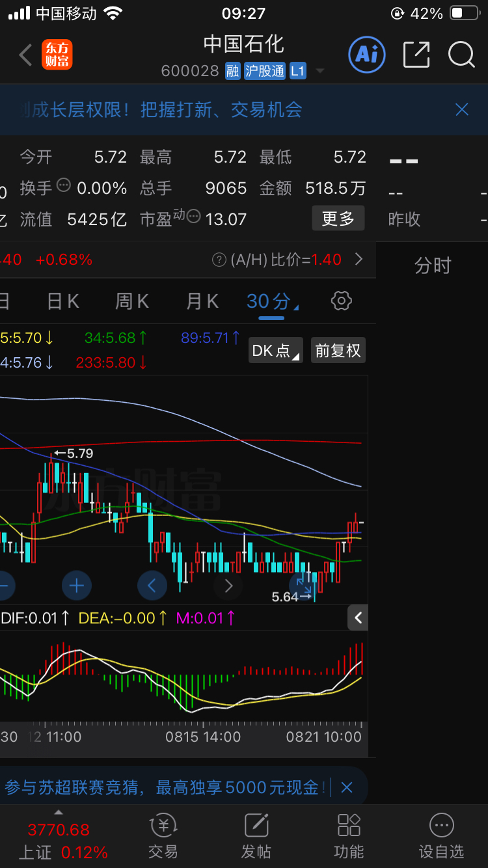Image resolution: width=488 pixels, height=868 pixels.
Task: Share the stock page via export icon
Action: [x=416, y=55]
